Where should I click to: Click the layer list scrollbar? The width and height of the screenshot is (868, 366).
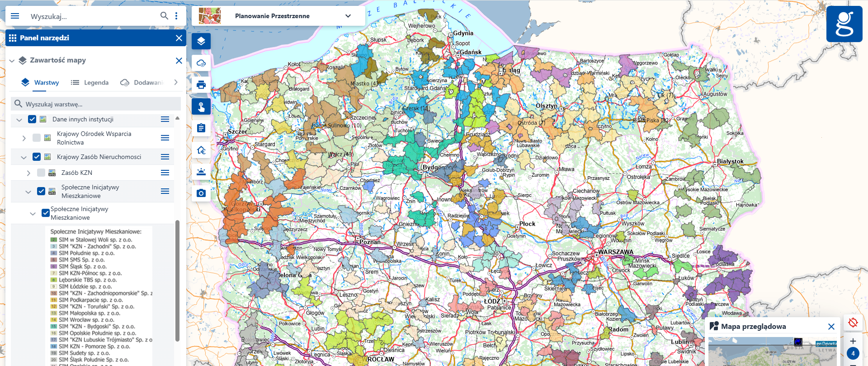click(x=177, y=280)
